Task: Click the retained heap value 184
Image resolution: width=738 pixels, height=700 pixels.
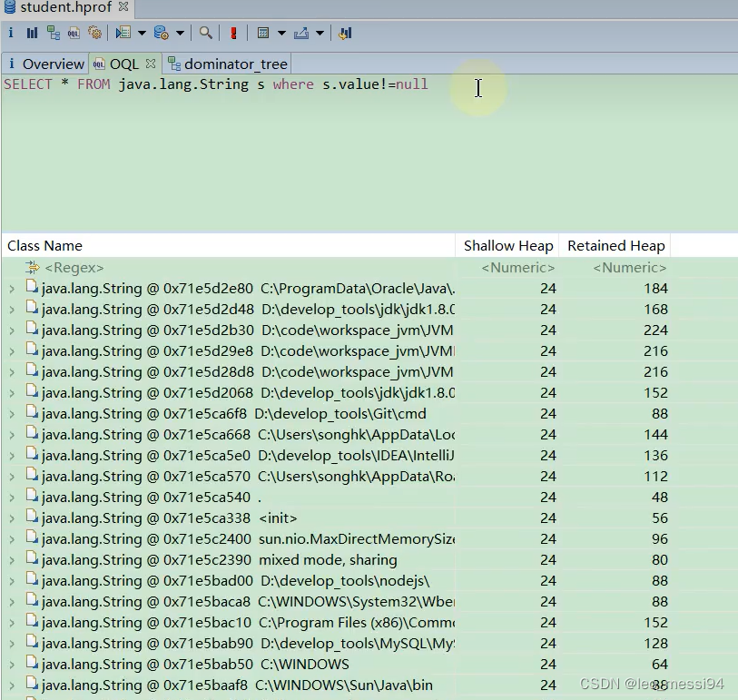Action: point(655,288)
